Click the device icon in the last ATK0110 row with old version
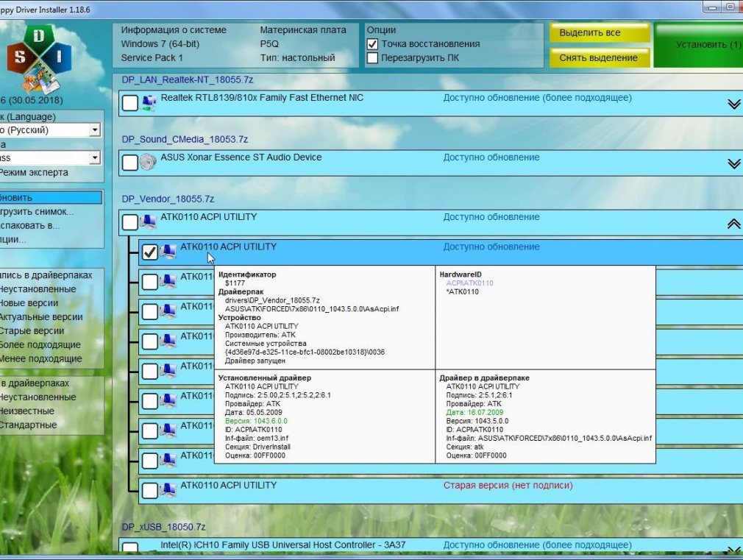The width and height of the screenshot is (743, 560). pyautogui.click(x=168, y=490)
